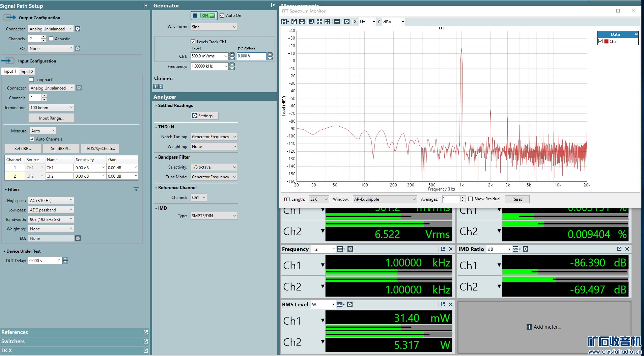
Task: Open the IMD Type SMPTE/DIN dropdown
Action: tap(214, 215)
